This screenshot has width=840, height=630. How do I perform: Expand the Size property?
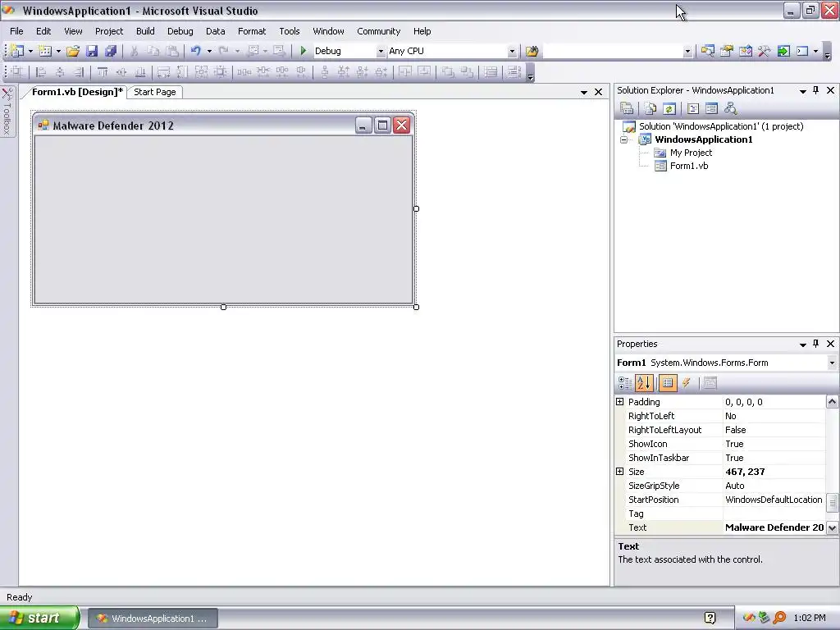tap(620, 472)
